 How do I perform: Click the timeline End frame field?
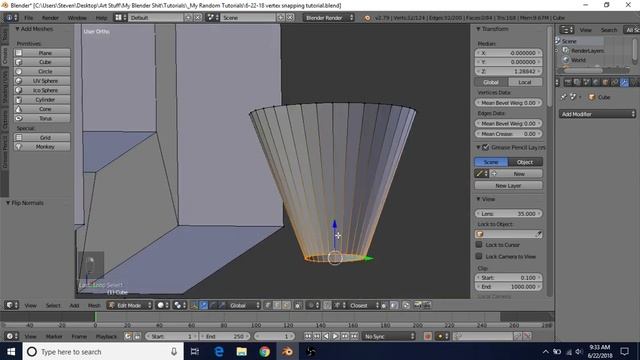tap(224, 336)
